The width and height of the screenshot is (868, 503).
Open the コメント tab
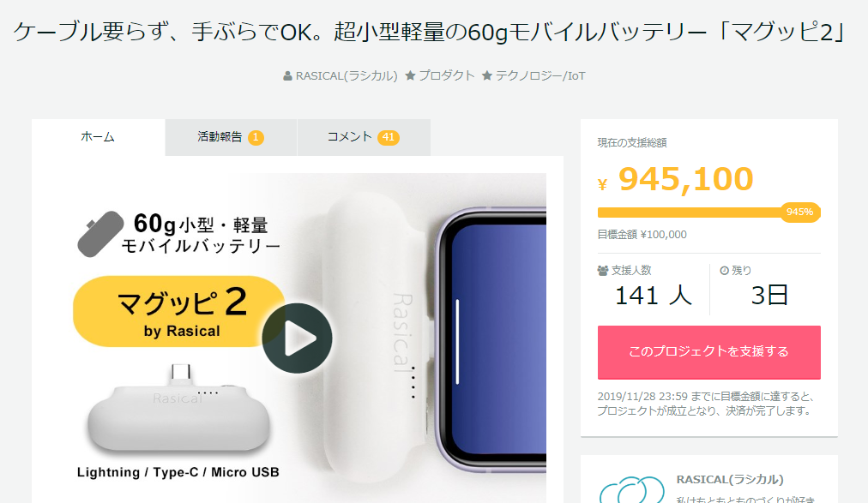[364, 137]
